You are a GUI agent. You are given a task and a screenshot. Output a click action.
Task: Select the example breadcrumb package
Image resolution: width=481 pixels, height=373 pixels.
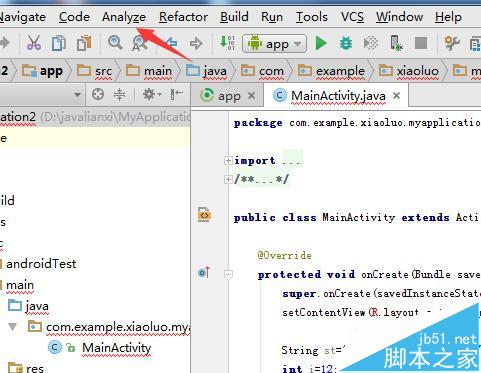pos(331,71)
